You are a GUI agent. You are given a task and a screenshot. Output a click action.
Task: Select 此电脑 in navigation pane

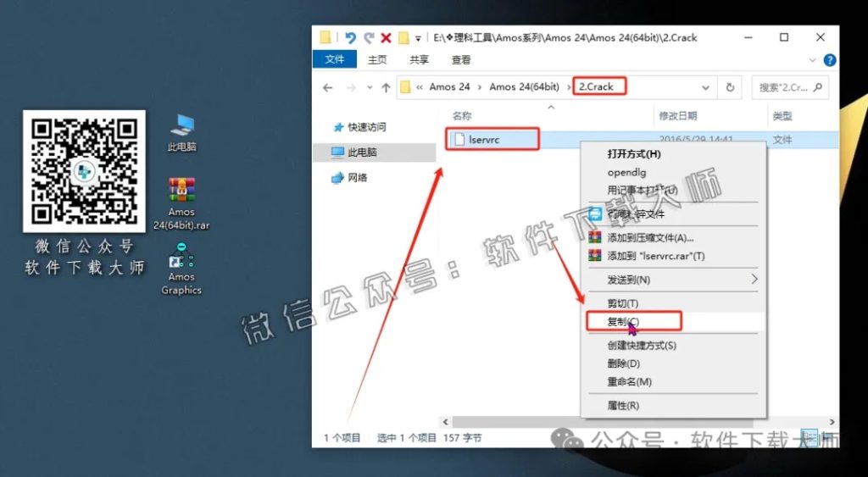coord(374,153)
